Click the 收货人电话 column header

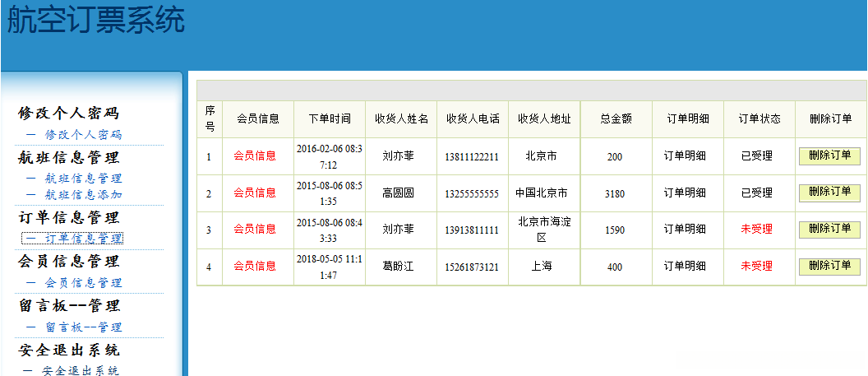point(473,119)
